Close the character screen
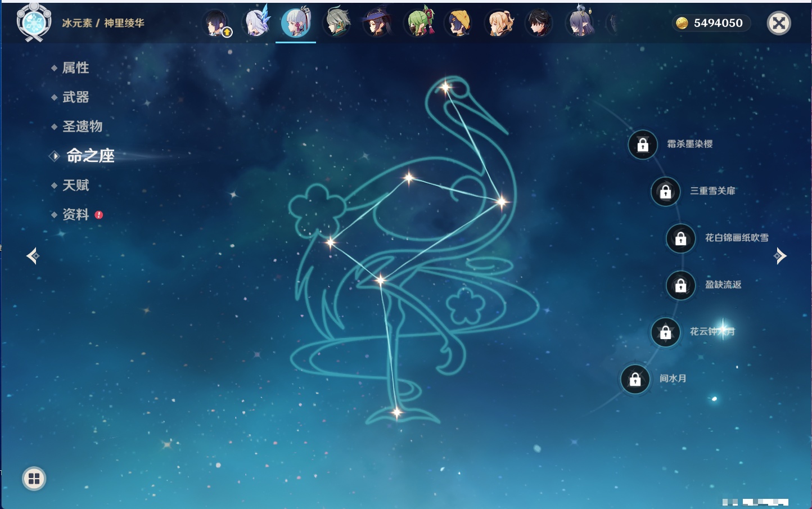The image size is (812, 509). tap(779, 23)
